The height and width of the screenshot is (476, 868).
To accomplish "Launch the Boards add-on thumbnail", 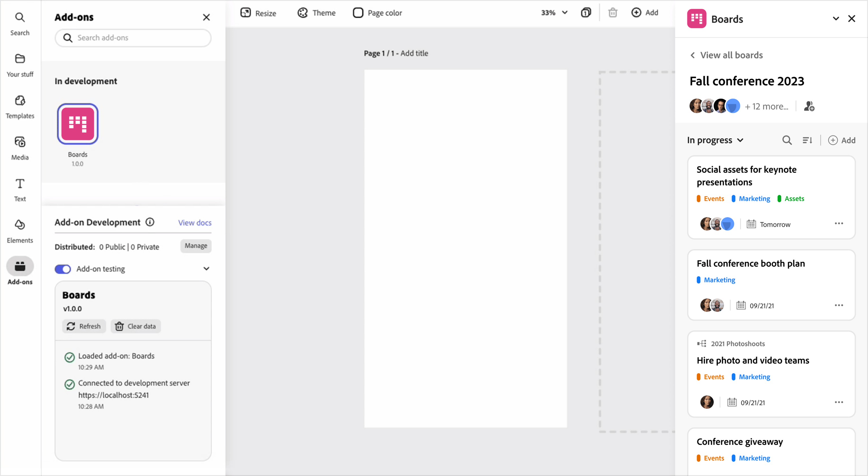I will coord(77,124).
